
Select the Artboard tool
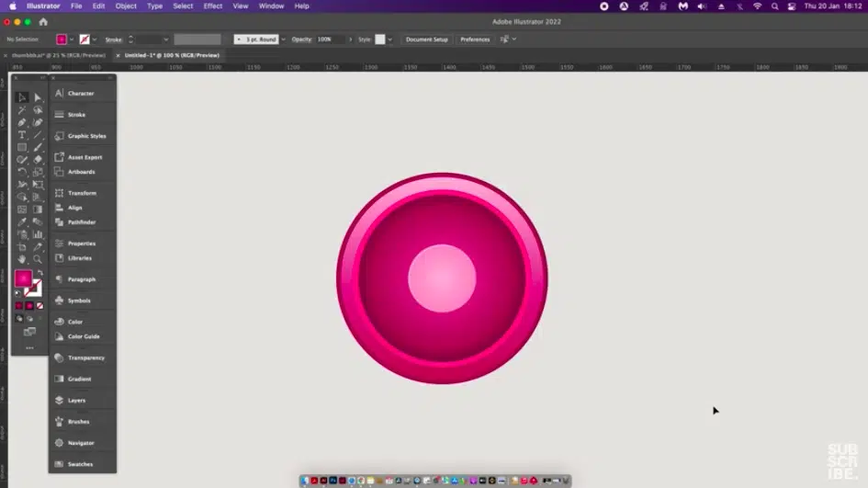[22, 247]
